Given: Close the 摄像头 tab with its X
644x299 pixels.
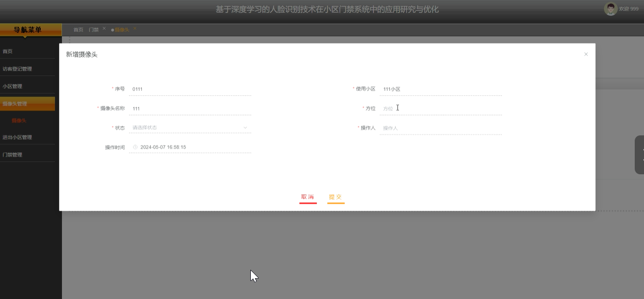Looking at the screenshot, I should [x=135, y=28].
